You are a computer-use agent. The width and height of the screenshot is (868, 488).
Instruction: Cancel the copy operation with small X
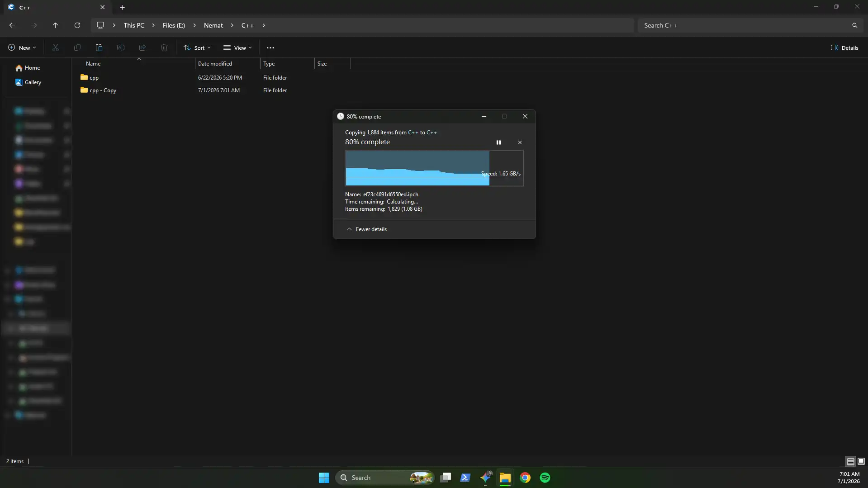pos(520,142)
